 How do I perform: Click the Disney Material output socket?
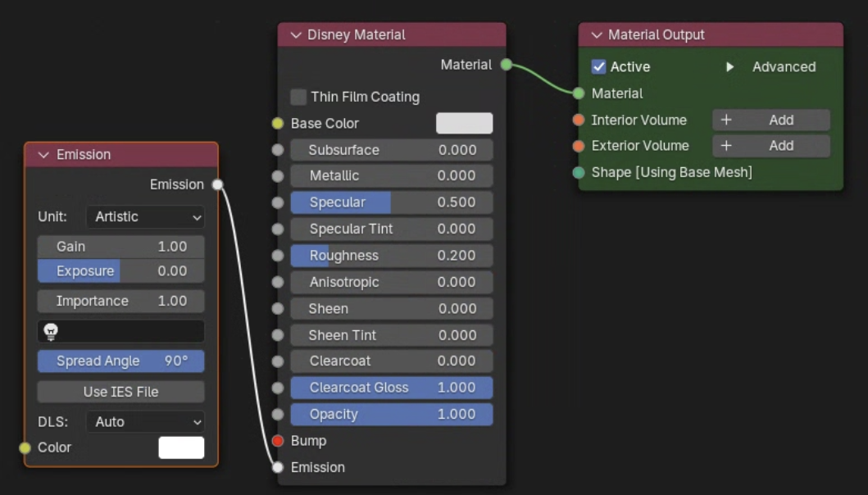506,65
